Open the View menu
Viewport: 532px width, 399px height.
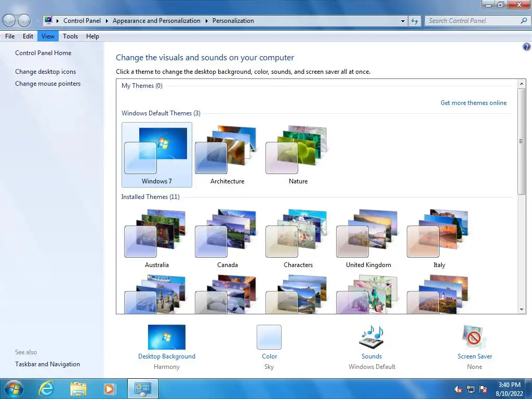48,36
